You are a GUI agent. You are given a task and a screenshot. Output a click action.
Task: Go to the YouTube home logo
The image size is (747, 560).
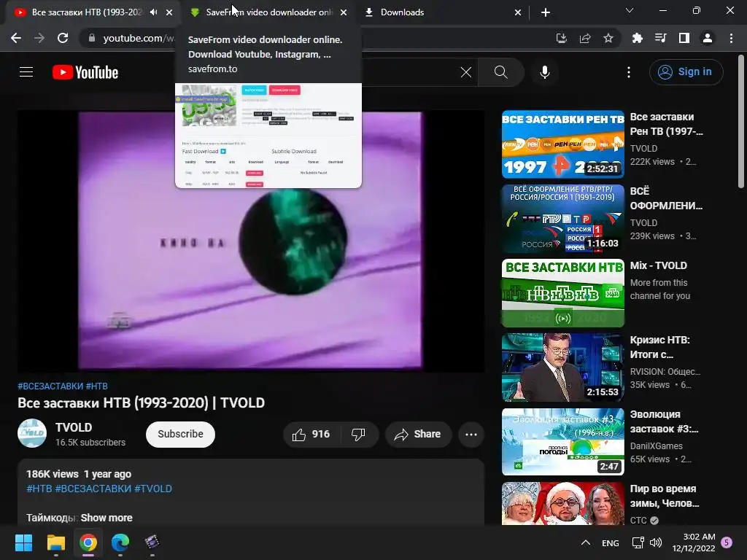[x=85, y=72]
